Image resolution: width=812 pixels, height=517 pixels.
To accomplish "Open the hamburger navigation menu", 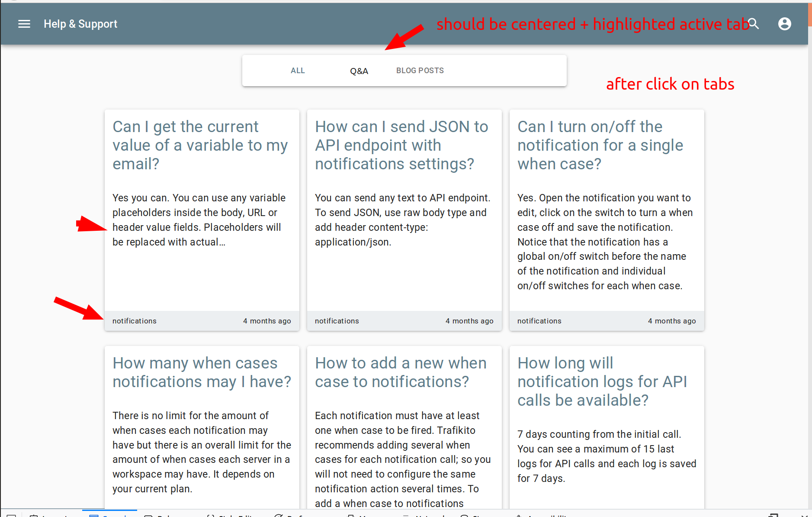I will (x=24, y=24).
